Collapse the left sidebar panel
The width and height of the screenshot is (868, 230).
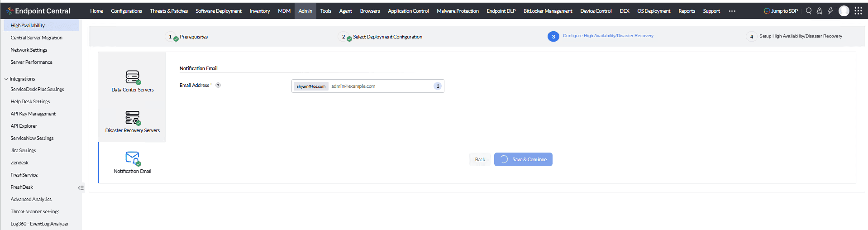(81, 188)
